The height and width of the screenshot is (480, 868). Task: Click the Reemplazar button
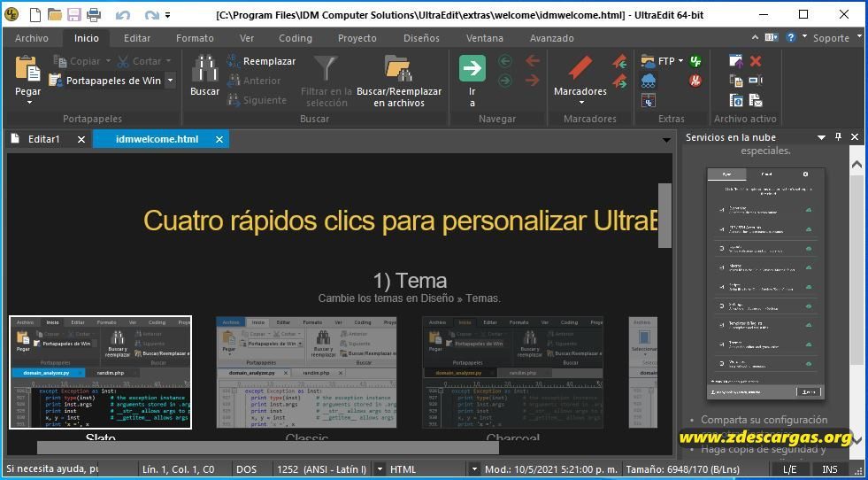click(x=261, y=61)
